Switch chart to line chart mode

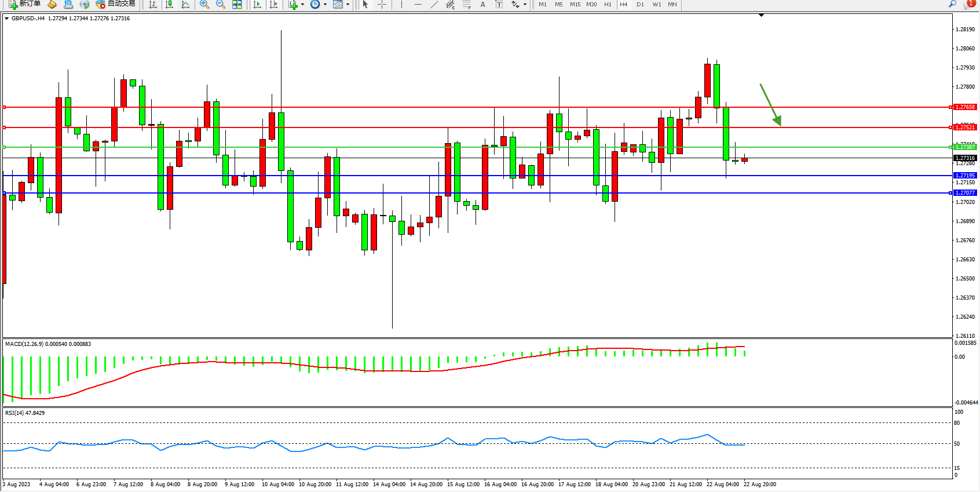click(185, 5)
